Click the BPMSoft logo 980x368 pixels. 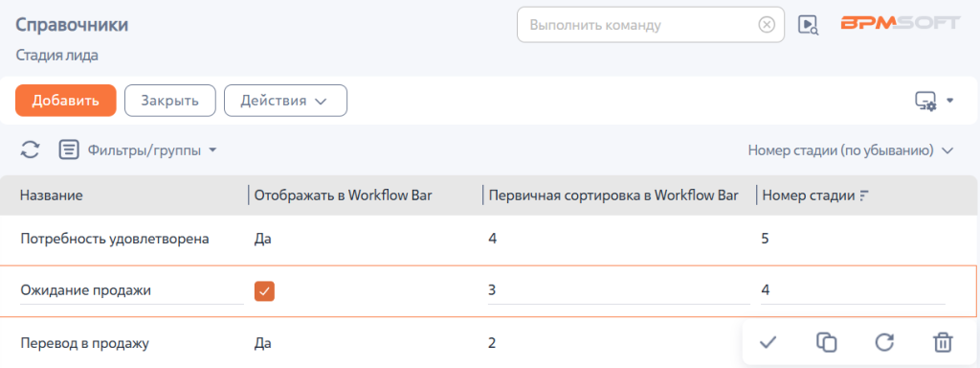900,23
